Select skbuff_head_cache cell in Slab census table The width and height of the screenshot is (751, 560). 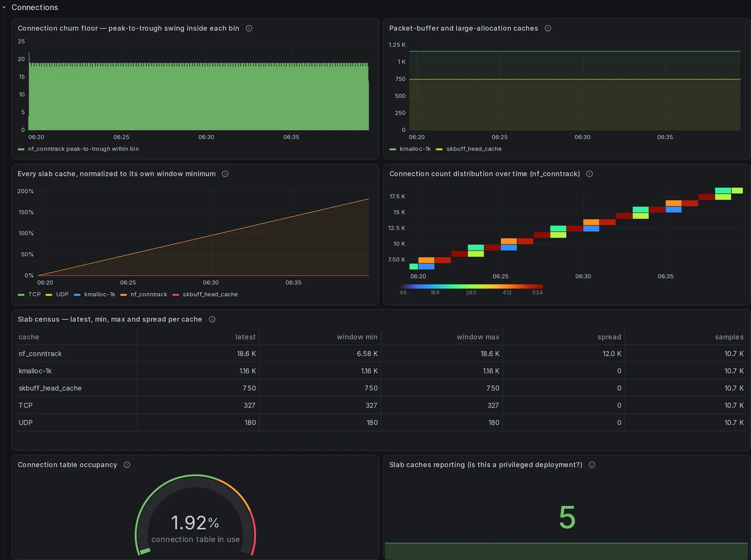[77, 388]
